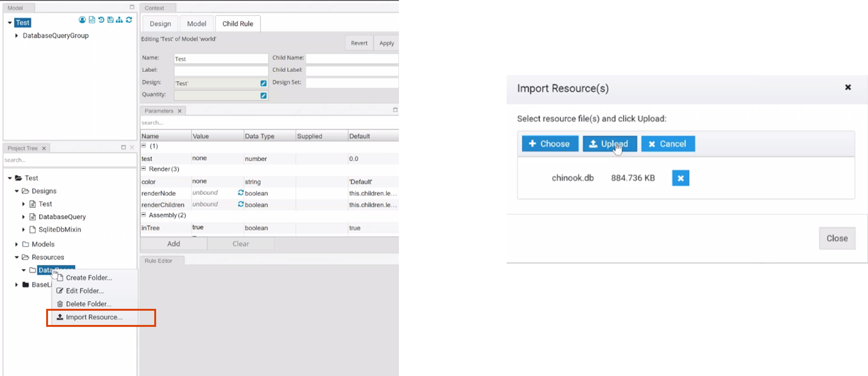868x376 pixels.
Task: Expand the DatabaseQuery design
Action: point(23,217)
